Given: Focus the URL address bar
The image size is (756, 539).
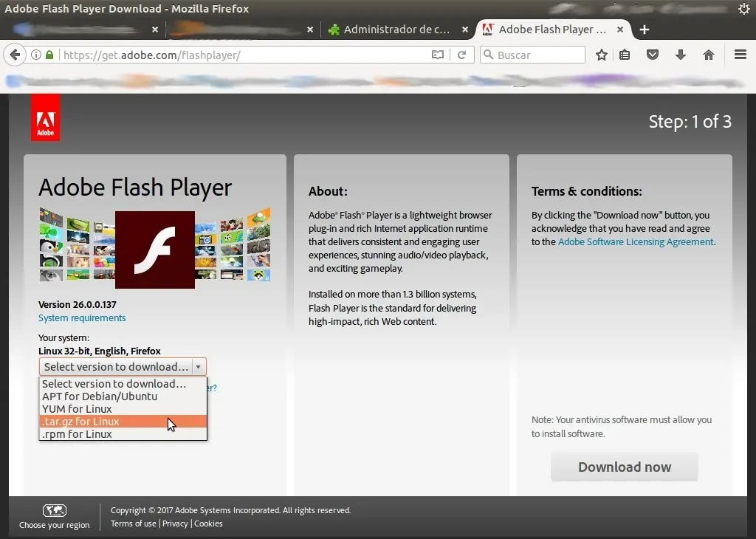Looking at the screenshot, I should pyautogui.click(x=245, y=55).
